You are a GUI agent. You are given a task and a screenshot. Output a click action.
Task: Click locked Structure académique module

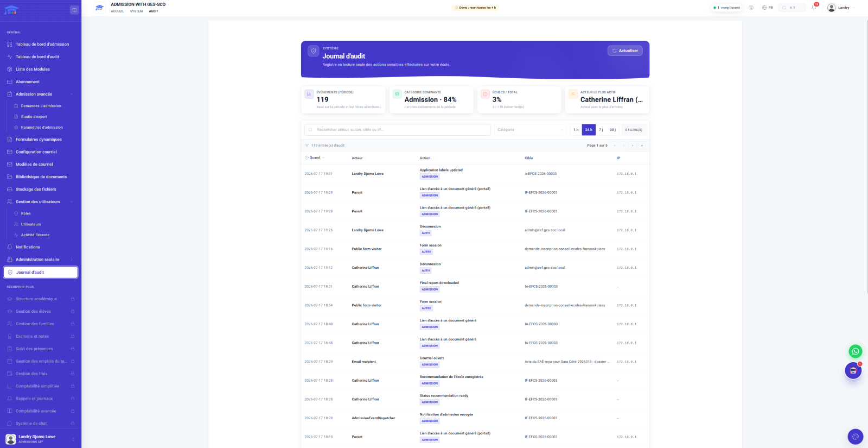click(x=41, y=299)
